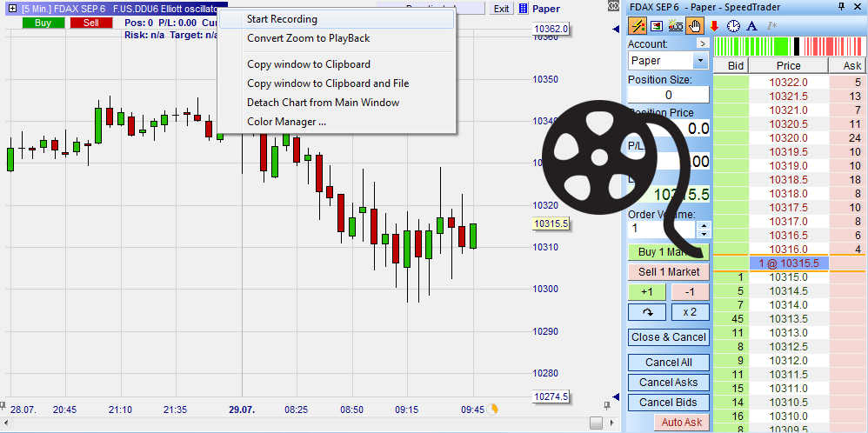Pin the SpeedTrader panel with pushpin icon
The width and height of the screenshot is (868, 433).
point(842,7)
